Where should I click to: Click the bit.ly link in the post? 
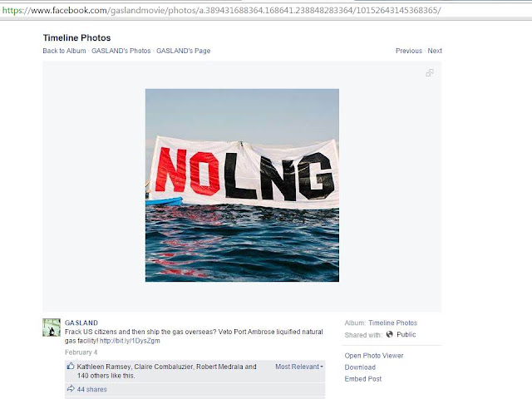click(130, 341)
